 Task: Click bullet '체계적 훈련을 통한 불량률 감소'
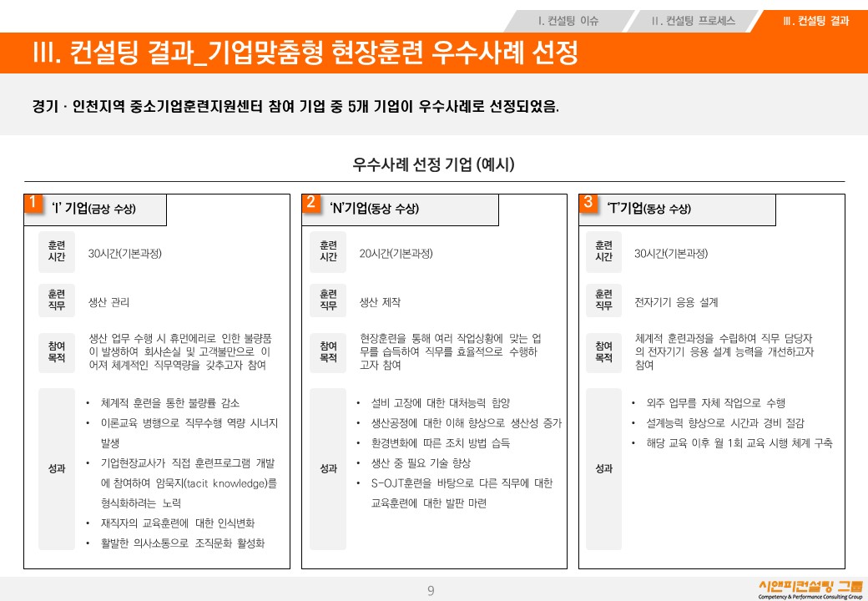[170, 403]
